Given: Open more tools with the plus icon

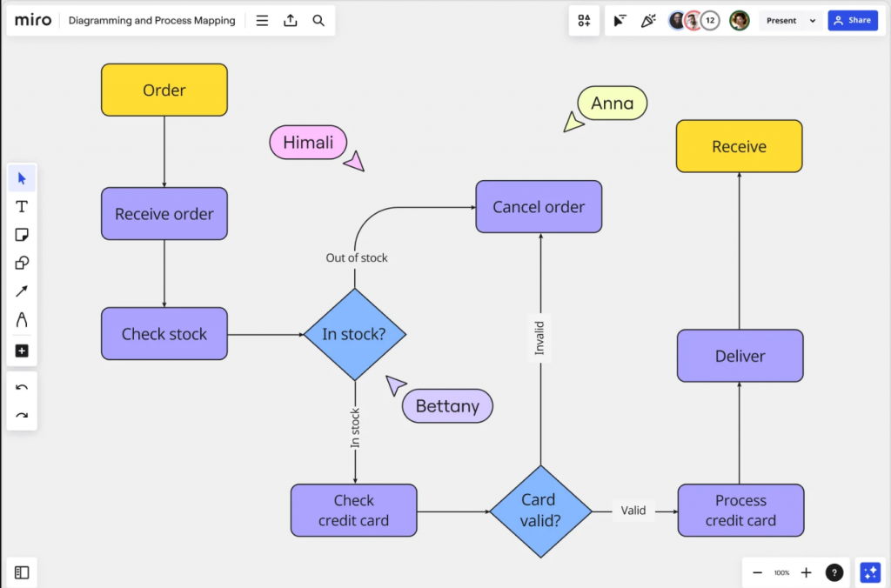Looking at the screenshot, I should [x=21, y=351].
